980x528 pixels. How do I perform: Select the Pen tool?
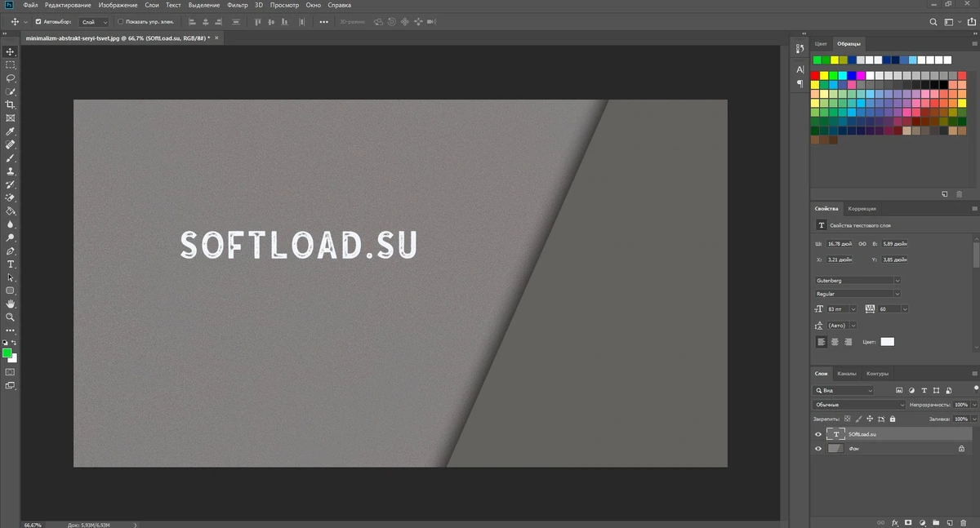(11, 251)
